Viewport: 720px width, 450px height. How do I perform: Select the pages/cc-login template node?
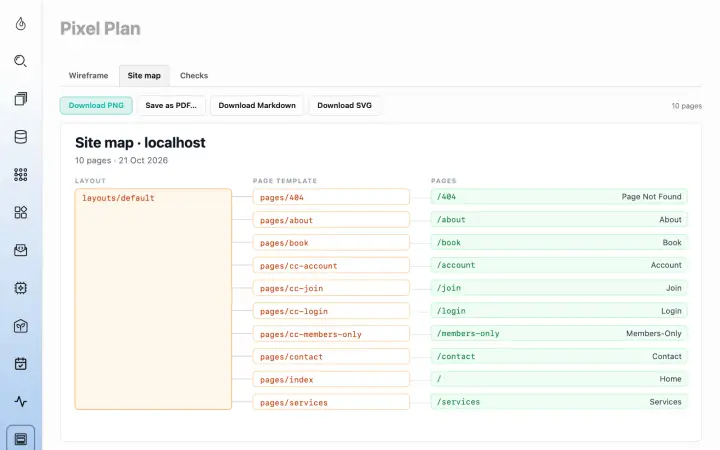tap(331, 311)
